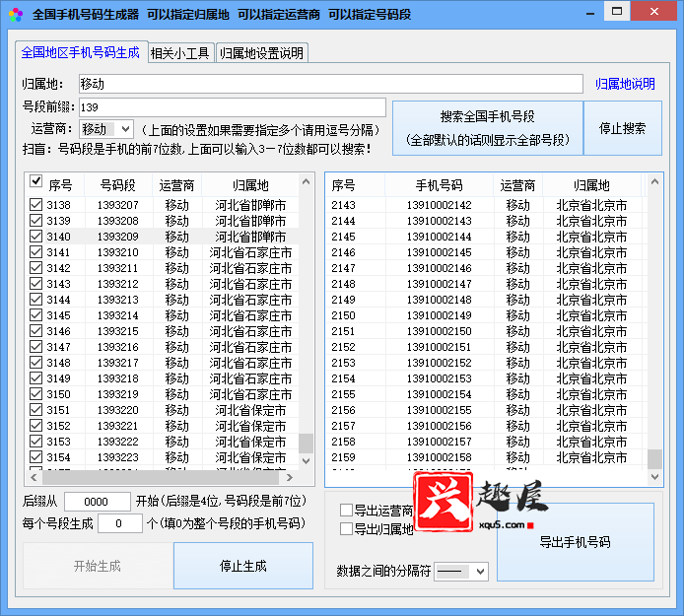
Task: Uncheck row 3151 checkbox
Action: click(x=35, y=410)
